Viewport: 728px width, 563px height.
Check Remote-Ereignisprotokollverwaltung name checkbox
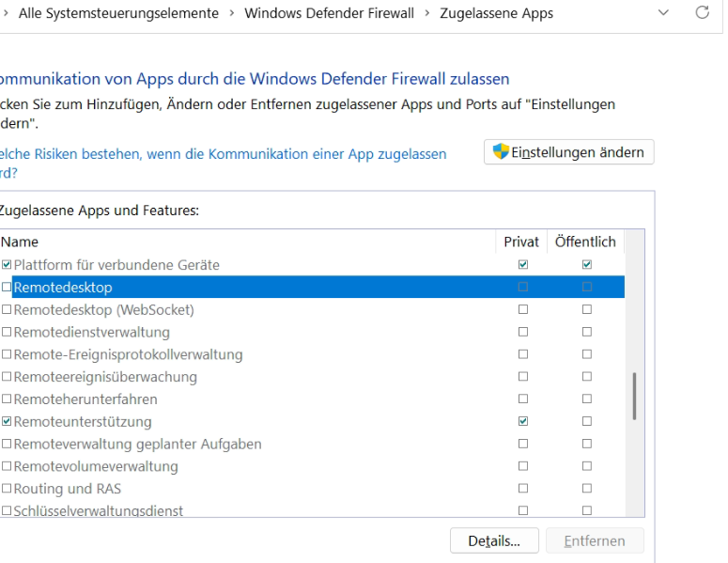[x=7, y=354]
